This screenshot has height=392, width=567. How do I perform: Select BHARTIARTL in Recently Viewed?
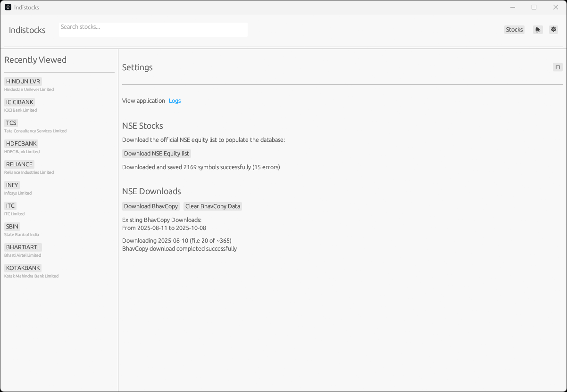pyautogui.click(x=23, y=247)
